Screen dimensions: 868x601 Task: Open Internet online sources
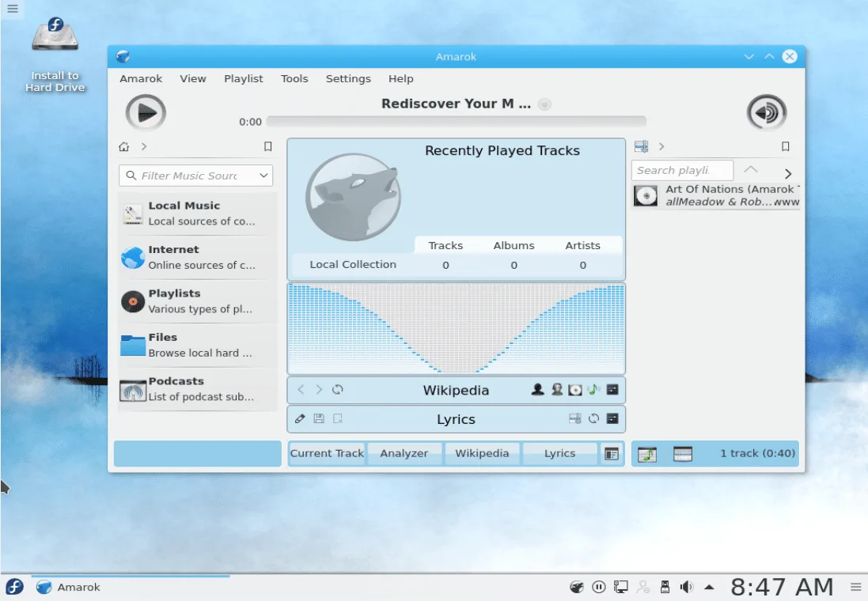click(x=198, y=257)
